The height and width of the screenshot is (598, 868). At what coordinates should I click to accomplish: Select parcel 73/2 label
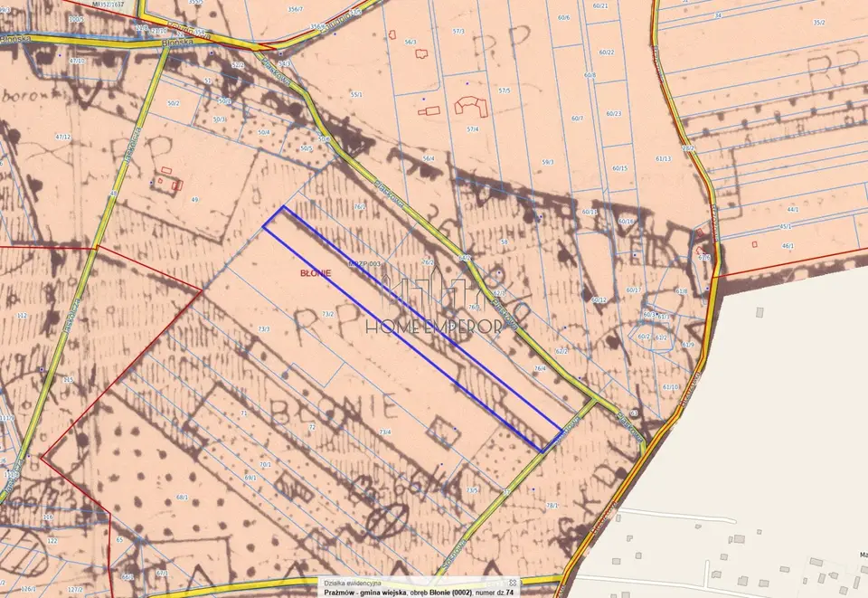tap(328, 314)
